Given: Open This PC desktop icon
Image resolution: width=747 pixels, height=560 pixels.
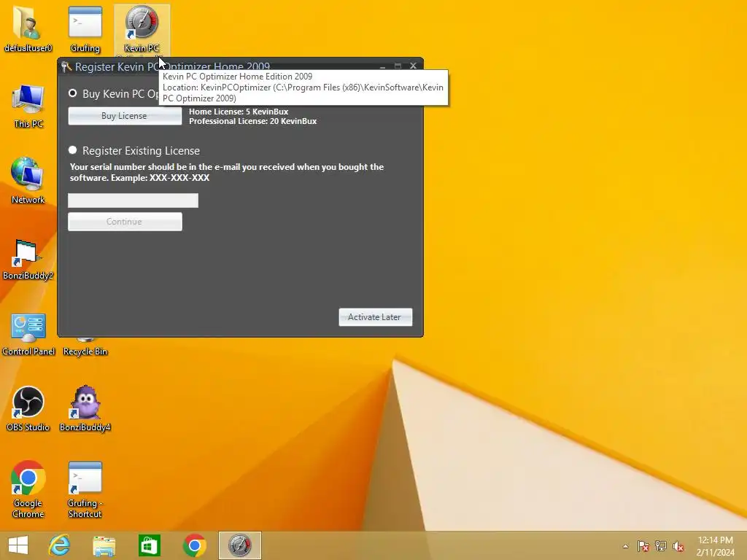Looking at the screenshot, I should pyautogui.click(x=28, y=106).
